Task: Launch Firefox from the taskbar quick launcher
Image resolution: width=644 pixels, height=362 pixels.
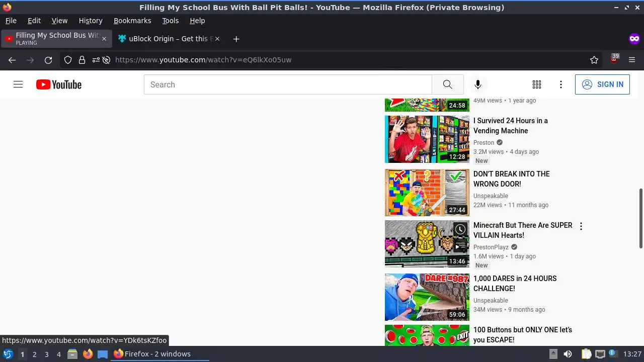Action: tap(88, 354)
